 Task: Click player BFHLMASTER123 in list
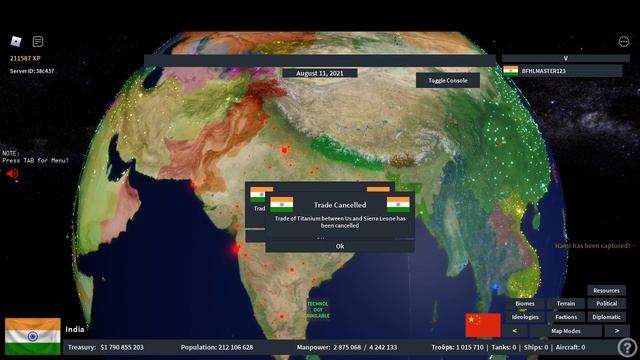pyautogui.click(x=562, y=71)
